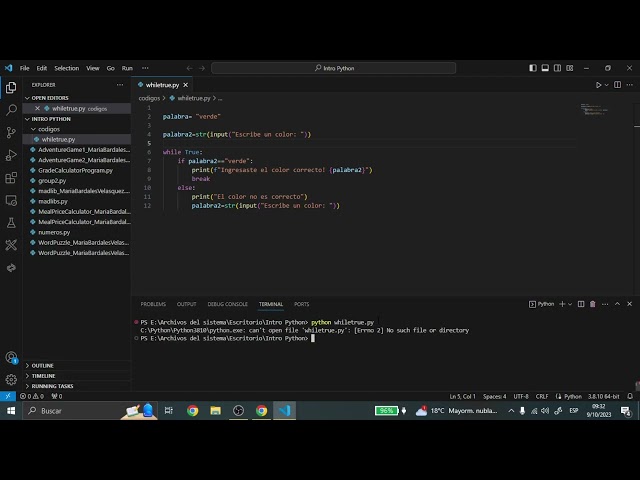Viewport: 640px width, 480px height.
Task: Click the Intro Python command center search
Action: click(333, 68)
